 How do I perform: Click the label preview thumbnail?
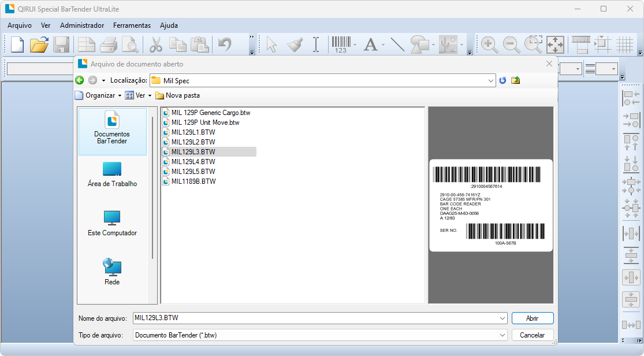(x=491, y=205)
